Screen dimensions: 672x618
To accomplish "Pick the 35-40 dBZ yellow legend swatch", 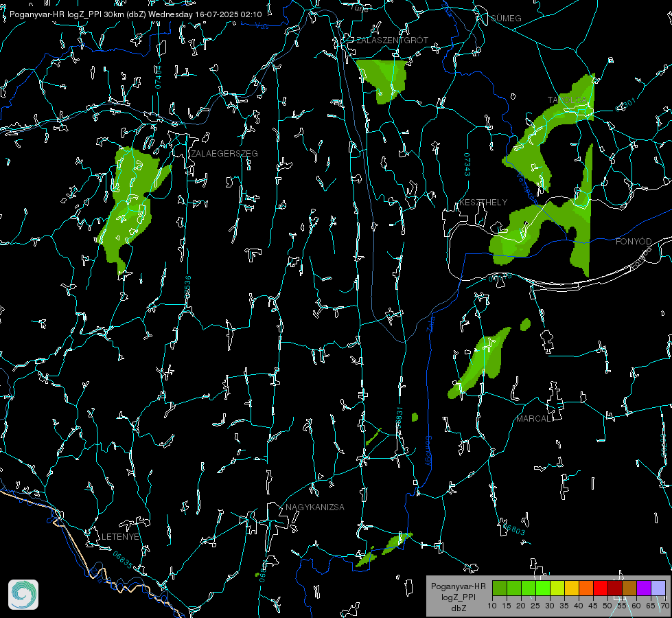I will (x=572, y=588).
